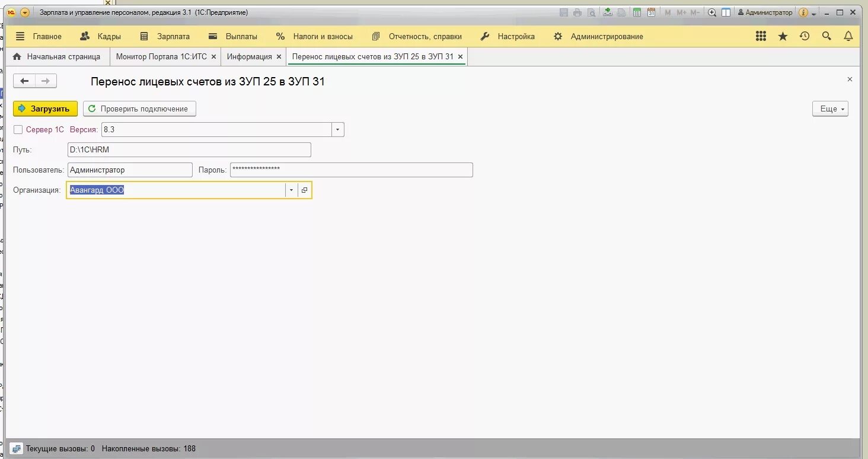
Task: Click the performance monitor icon in status bar
Action: [x=17, y=448]
